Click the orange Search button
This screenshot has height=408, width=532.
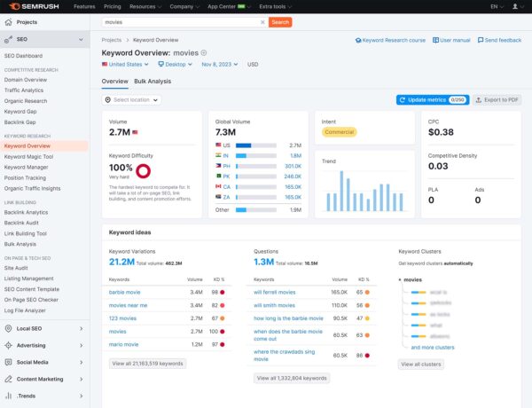pos(280,22)
